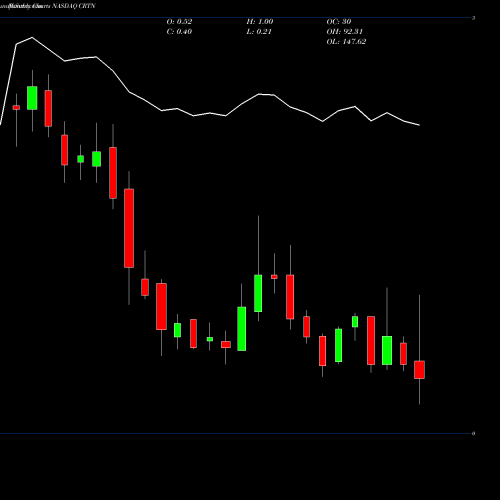Click the high value H: 1.00
Screen dimensions: 500x500
pyautogui.click(x=260, y=22)
